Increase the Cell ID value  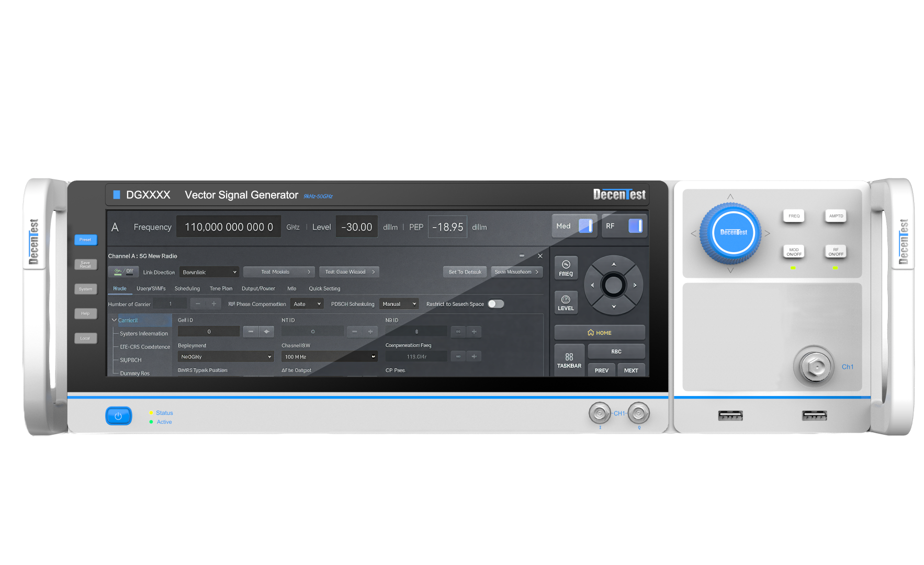(266, 331)
